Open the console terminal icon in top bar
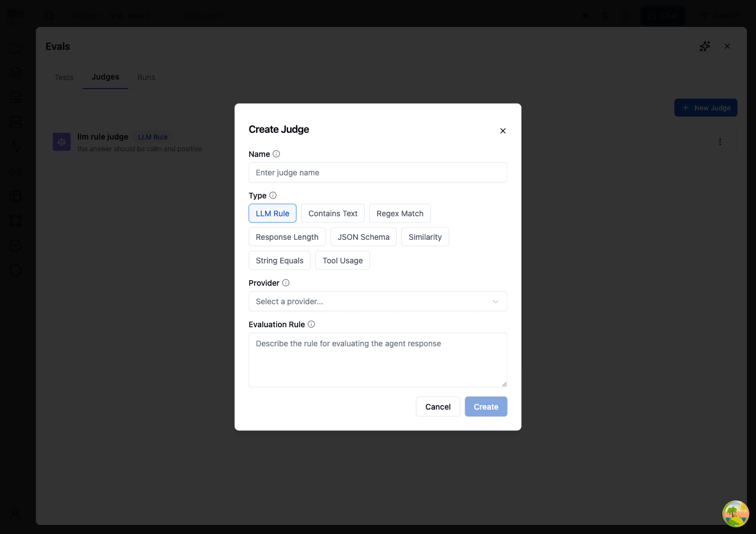The width and height of the screenshot is (756, 534). coord(625,15)
